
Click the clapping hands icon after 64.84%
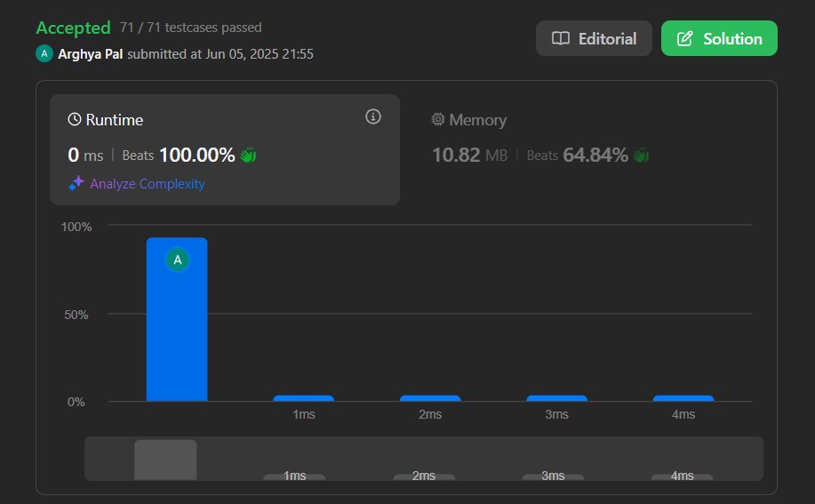point(641,155)
